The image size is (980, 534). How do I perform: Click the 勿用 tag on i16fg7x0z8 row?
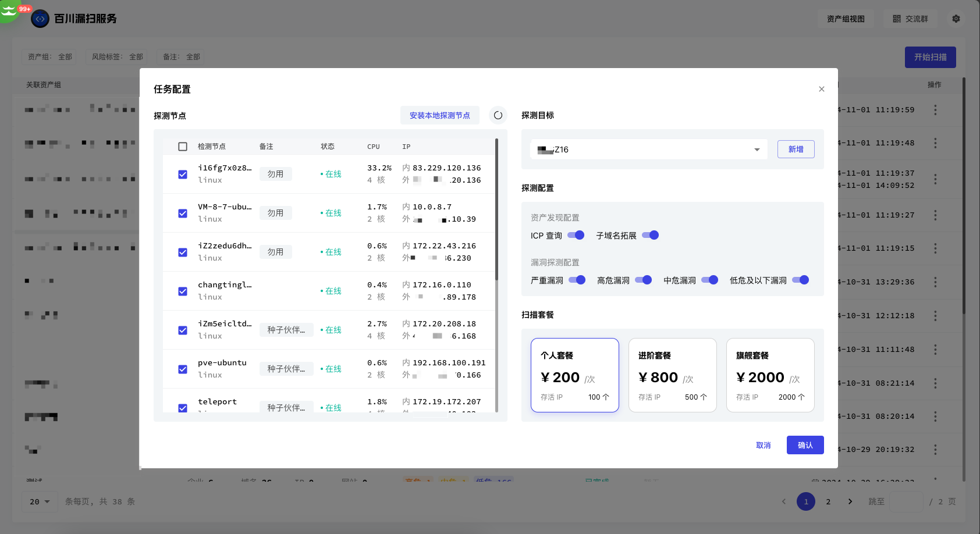(276, 174)
